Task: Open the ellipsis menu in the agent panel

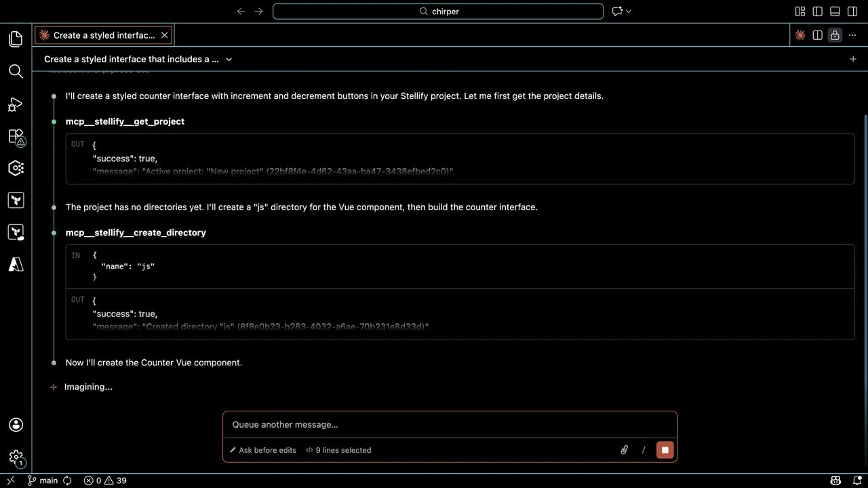Action: (852, 35)
